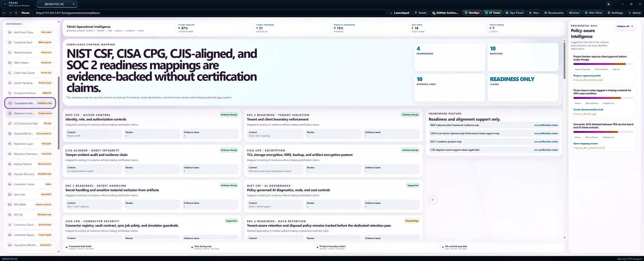Click the connector drift confidence bar

pyautogui.click(x=603, y=132)
